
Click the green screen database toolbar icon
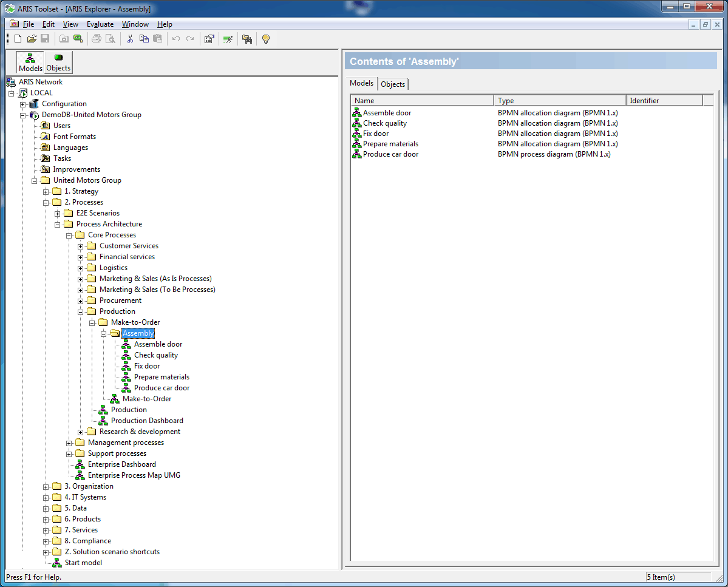pos(78,39)
